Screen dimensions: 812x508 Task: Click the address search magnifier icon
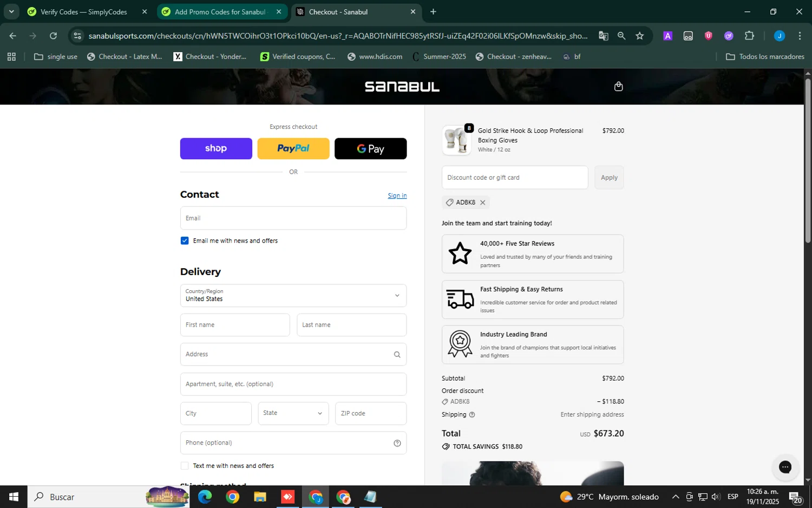[x=397, y=355]
